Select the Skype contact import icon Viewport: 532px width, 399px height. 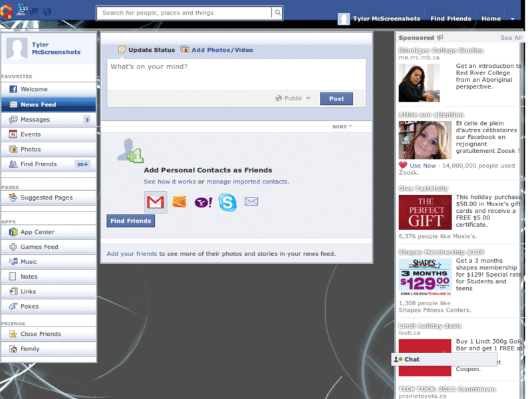point(227,202)
